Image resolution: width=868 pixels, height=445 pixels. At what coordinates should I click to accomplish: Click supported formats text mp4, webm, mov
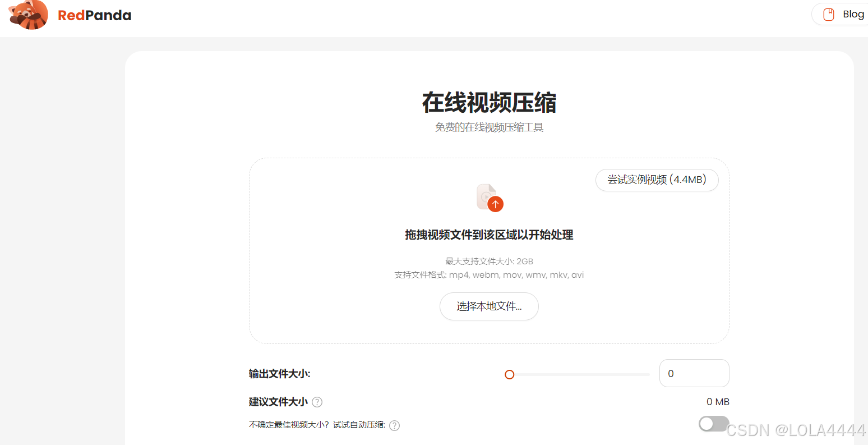tap(489, 275)
